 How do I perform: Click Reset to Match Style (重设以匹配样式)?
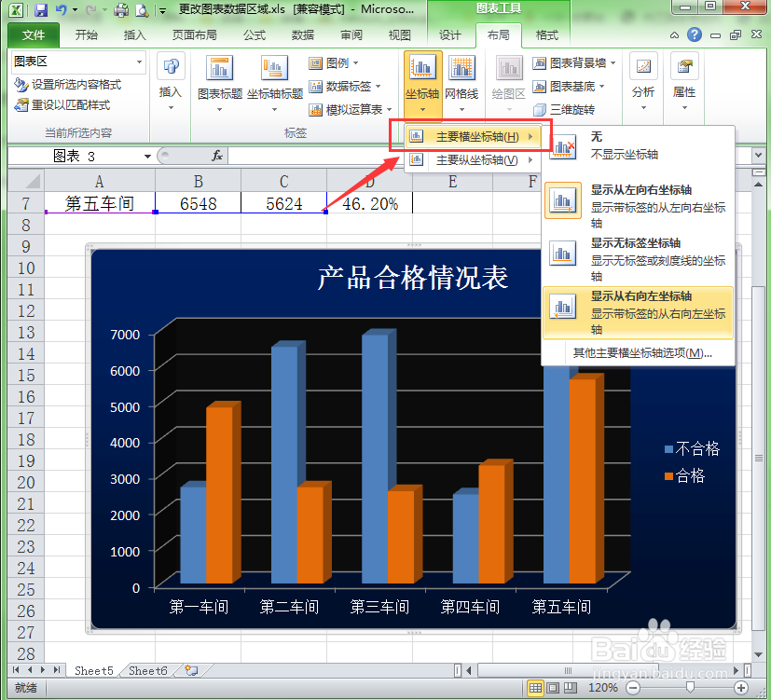[62, 104]
